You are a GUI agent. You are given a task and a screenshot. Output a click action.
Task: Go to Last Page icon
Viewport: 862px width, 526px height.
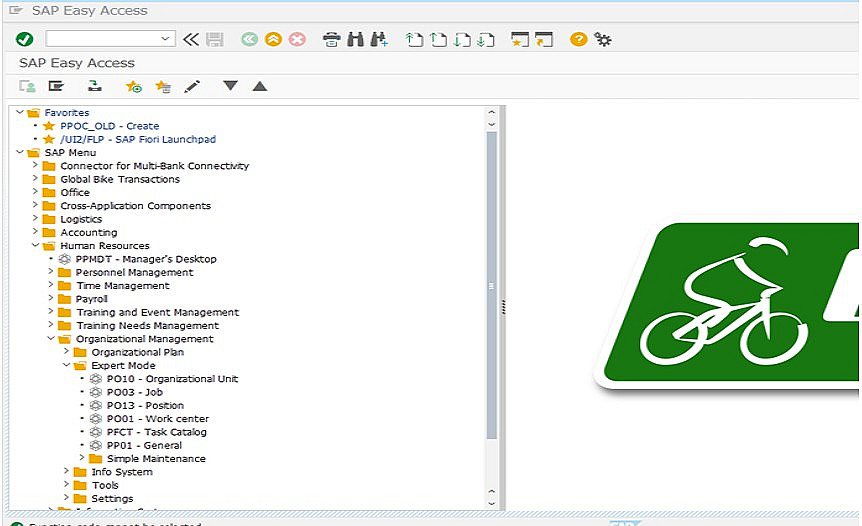tap(486, 40)
